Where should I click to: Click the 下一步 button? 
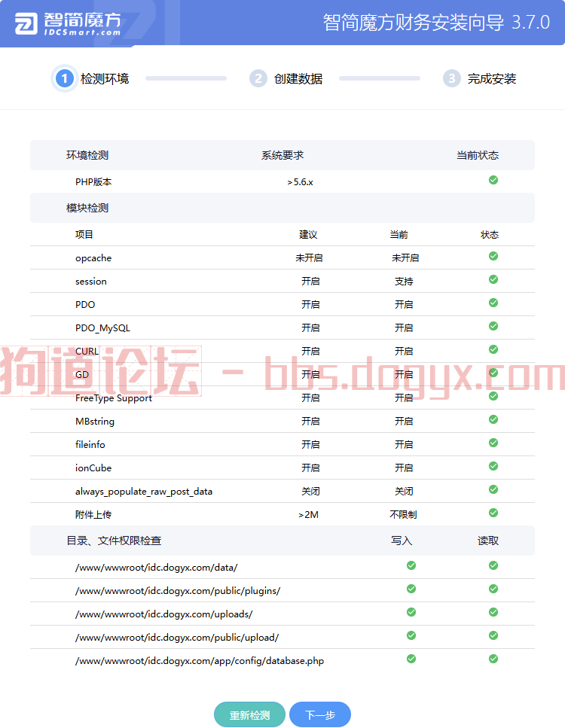pyautogui.click(x=320, y=715)
